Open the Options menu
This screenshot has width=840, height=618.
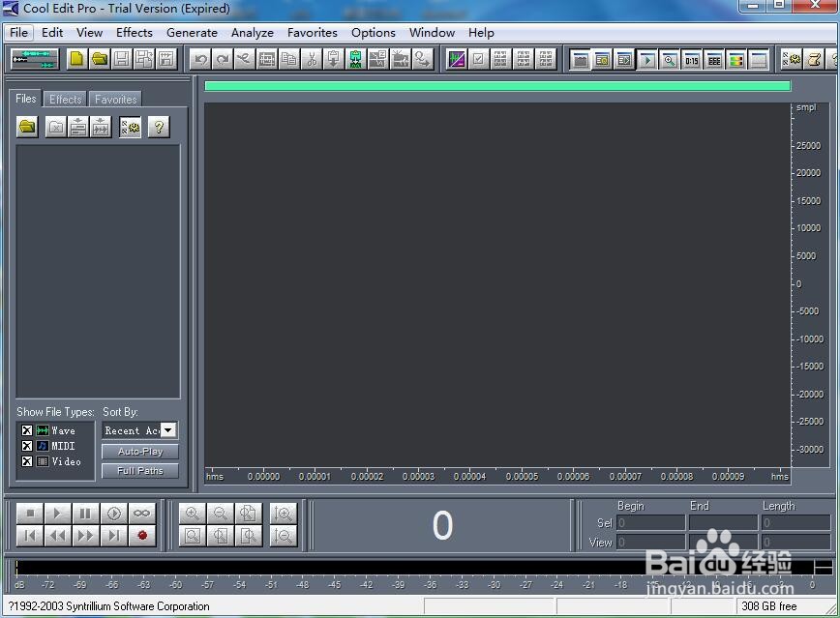(x=374, y=33)
